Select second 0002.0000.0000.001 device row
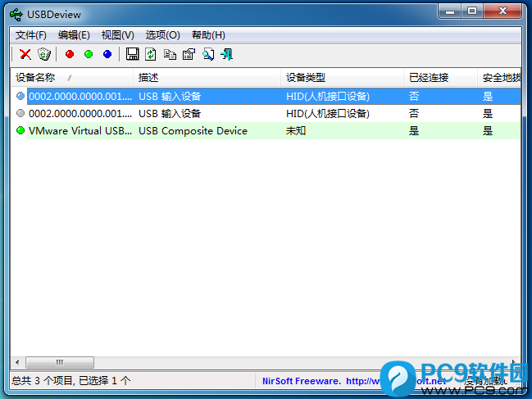This screenshot has width=532, height=399. point(266,113)
